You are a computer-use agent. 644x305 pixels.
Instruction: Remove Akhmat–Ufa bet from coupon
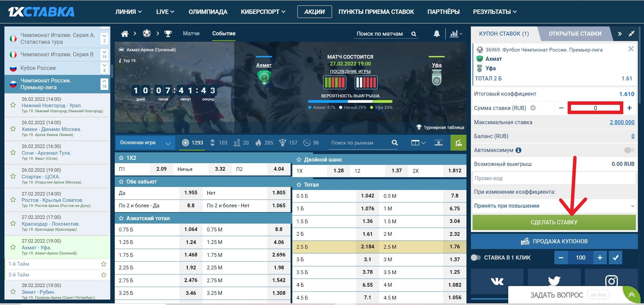(x=631, y=49)
